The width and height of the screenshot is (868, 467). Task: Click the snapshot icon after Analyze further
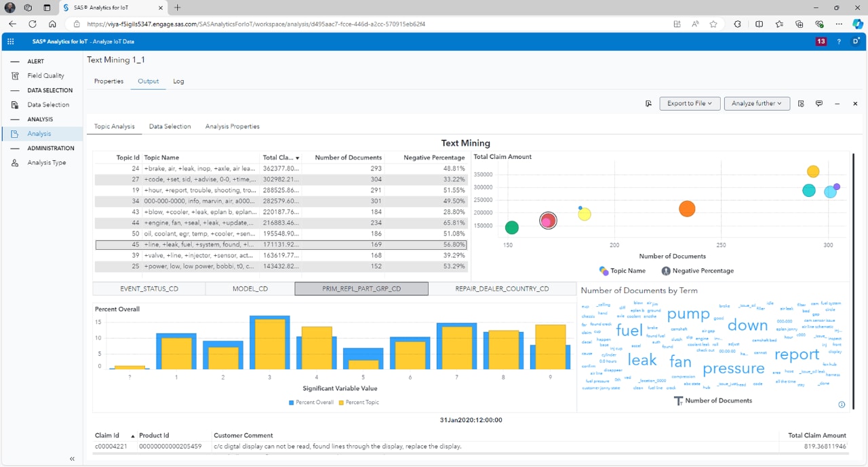coord(801,104)
